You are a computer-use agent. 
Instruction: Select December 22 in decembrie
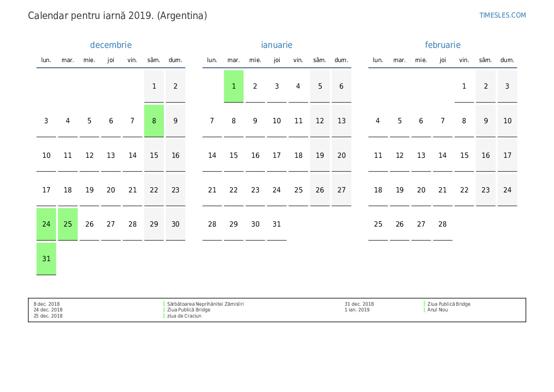[154, 190]
